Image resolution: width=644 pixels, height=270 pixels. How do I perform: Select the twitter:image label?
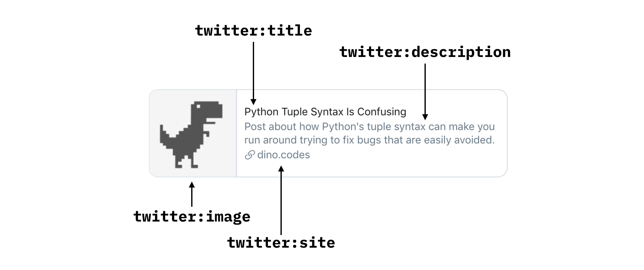point(192,217)
